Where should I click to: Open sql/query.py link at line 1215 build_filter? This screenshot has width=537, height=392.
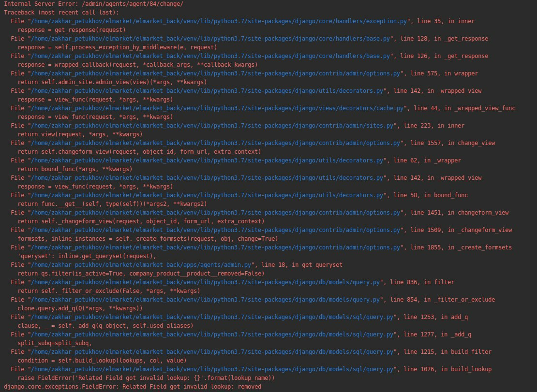point(212,352)
